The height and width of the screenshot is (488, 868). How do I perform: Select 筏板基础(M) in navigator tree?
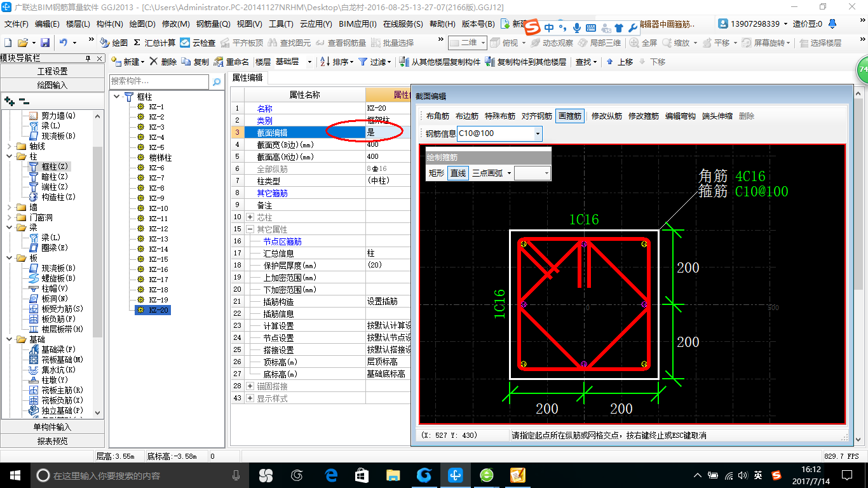pyautogui.click(x=62, y=360)
